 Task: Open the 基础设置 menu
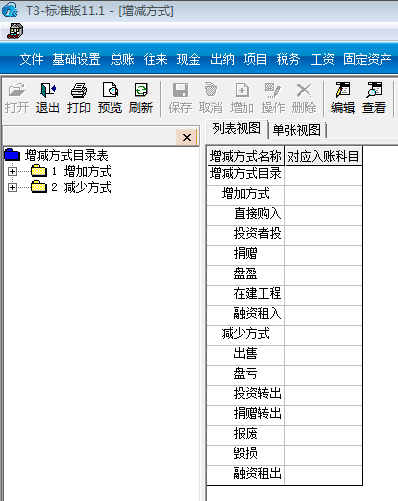pos(76,59)
